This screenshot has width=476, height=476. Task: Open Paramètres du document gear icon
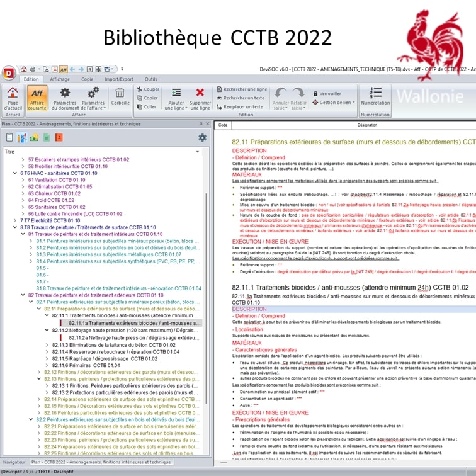tap(64, 98)
